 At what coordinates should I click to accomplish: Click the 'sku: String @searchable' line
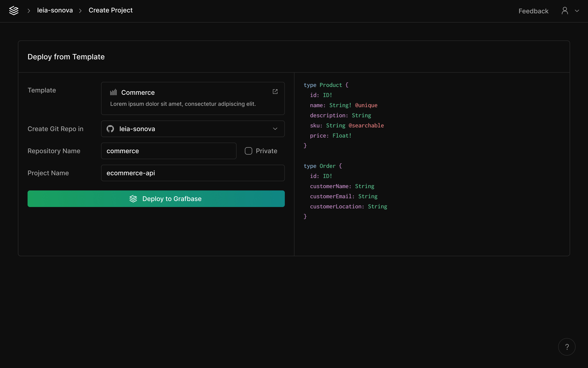pyautogui.click(x=347, y=125)
